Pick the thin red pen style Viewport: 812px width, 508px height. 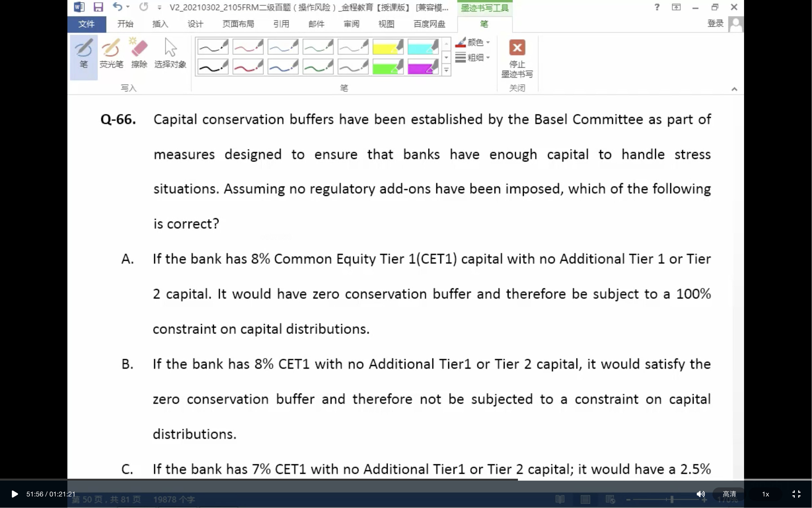pos(248,47)
